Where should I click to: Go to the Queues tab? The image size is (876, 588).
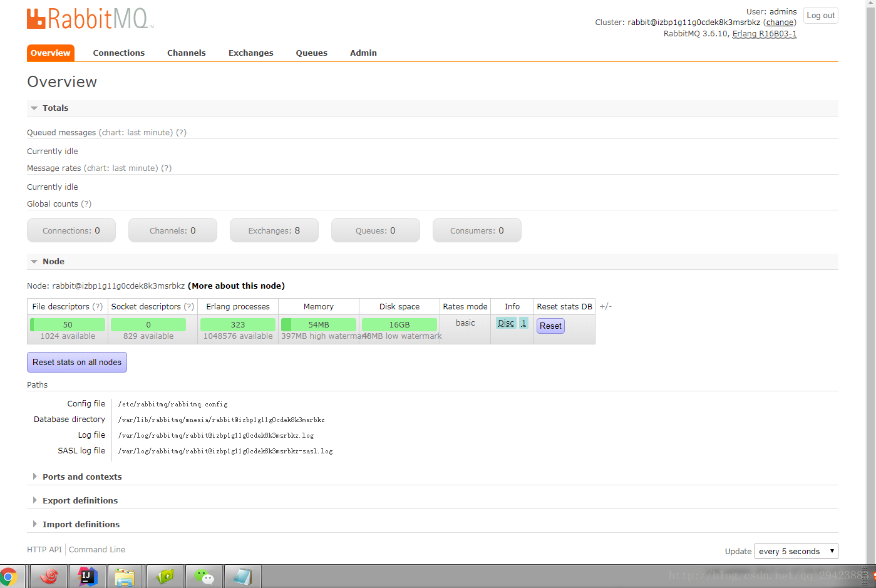pyautogui.click(x=312, y=53)
